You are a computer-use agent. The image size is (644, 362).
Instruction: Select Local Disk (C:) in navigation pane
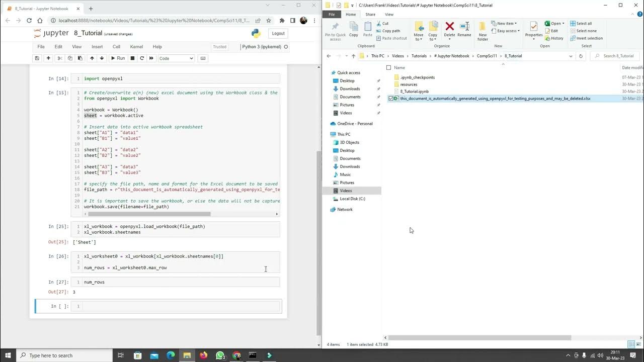pos(352,199)
